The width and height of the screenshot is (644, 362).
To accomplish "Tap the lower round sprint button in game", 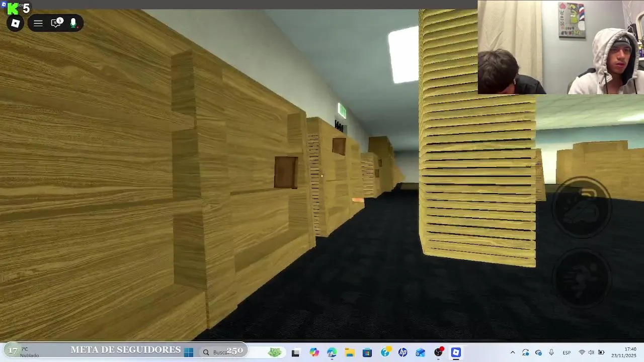I will (x=582, y=278).
